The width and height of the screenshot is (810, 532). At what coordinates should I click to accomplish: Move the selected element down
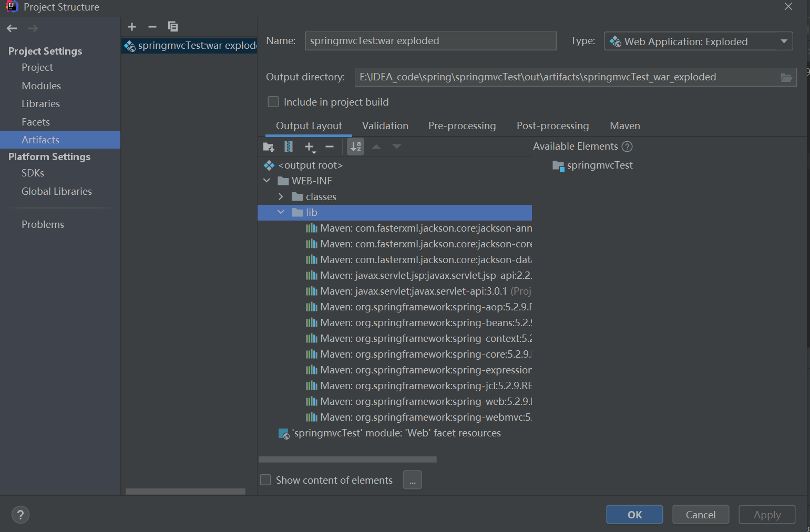(397, 147)
